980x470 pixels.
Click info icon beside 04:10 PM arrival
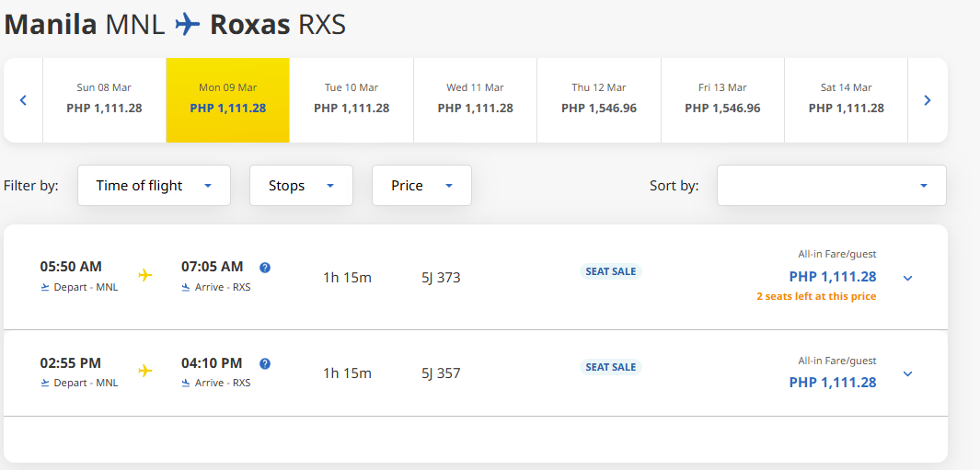[265, 363]
